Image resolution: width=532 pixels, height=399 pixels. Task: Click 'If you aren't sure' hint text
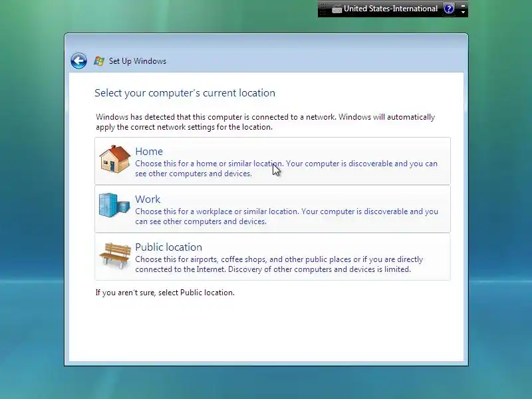pos(165,293)
